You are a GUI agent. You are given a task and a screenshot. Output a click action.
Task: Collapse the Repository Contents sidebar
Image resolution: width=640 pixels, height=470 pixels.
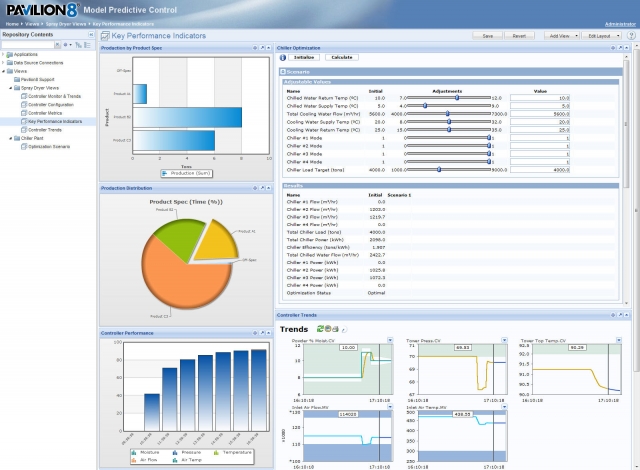(91, 35)
